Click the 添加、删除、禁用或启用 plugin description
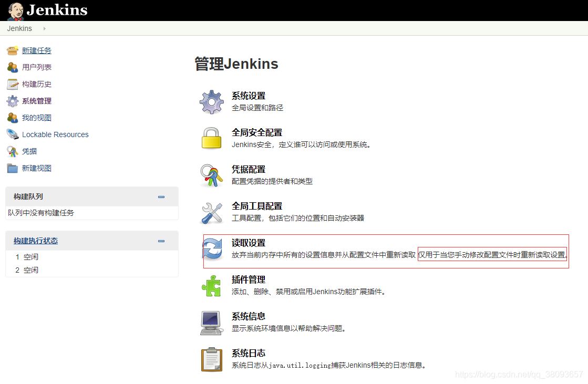588x384 pixels. [x=308, y=292]
